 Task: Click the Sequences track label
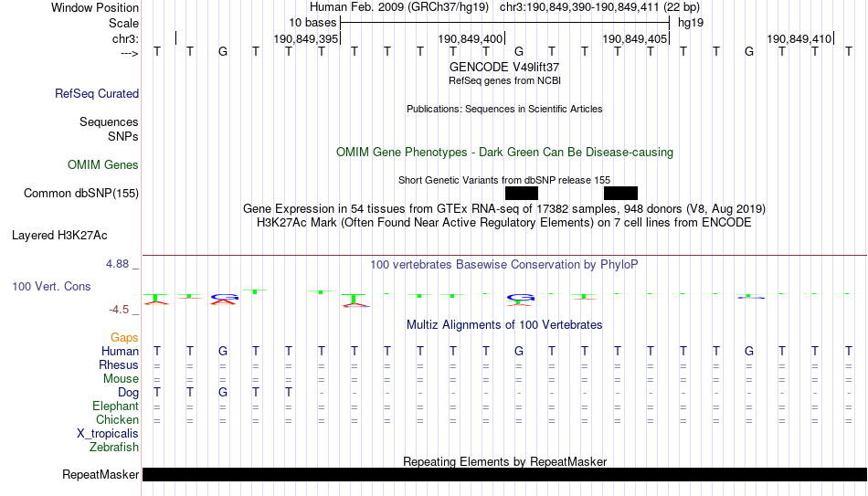click(x=109, y=121)
